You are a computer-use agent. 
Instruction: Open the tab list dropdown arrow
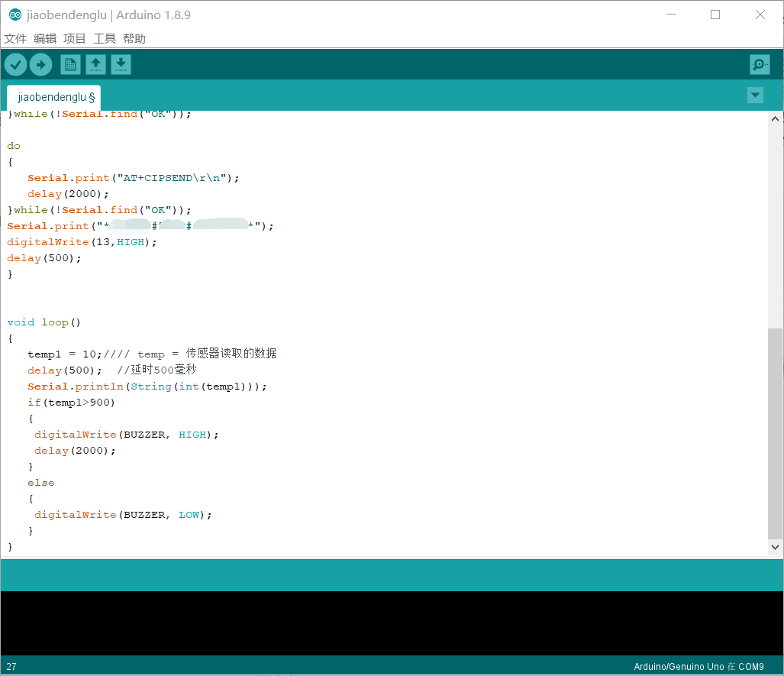tap(755, 95)
